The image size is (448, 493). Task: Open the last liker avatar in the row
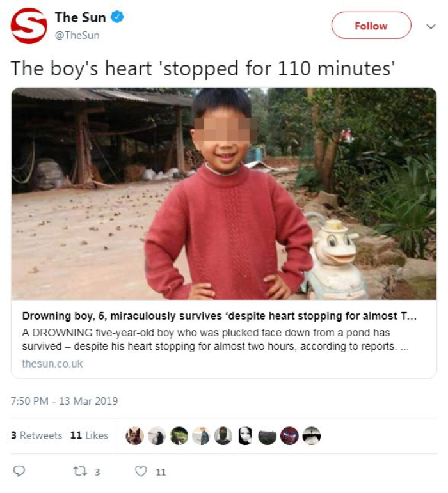click(x=311, y=436)
